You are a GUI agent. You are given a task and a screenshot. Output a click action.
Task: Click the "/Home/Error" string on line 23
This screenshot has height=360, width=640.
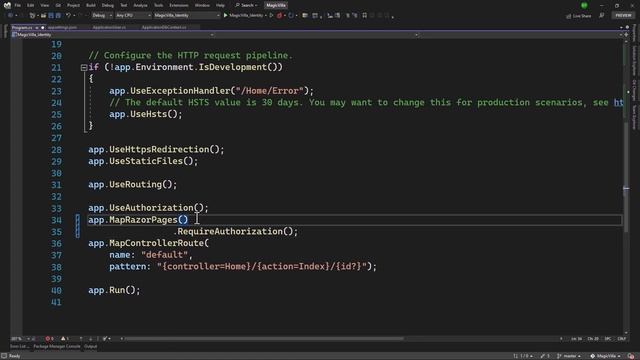coord(269,91)
